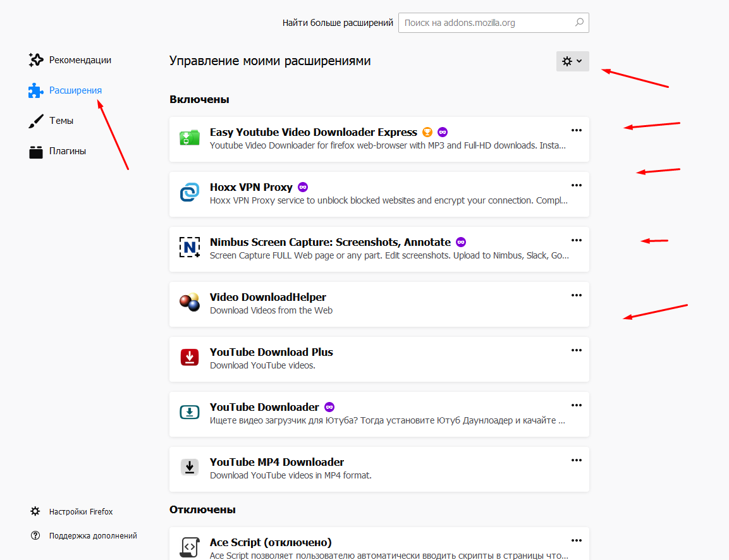Go to the Рекомендации section
The image size is (729, 560).
80,60
